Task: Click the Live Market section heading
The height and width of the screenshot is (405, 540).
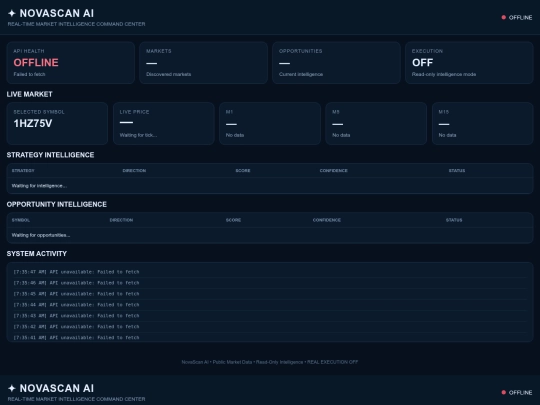Action: point(30,94)
